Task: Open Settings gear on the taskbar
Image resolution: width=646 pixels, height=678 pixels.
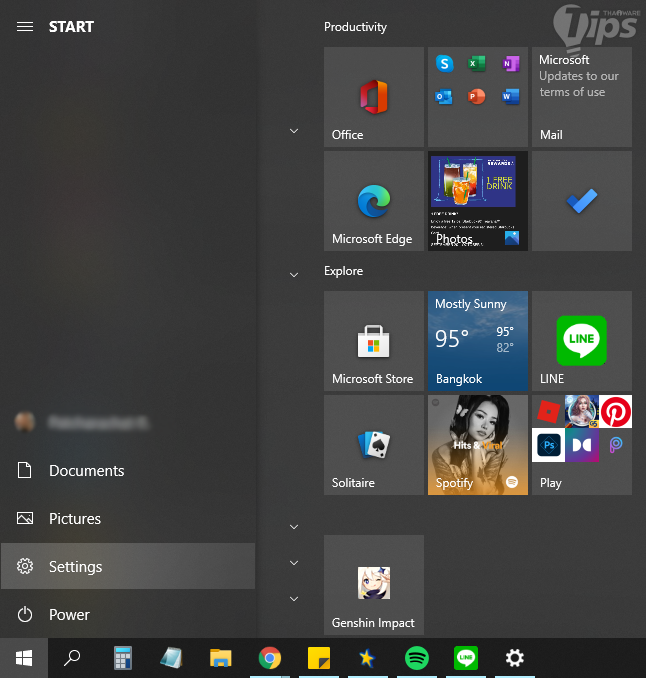Action: 515,658
